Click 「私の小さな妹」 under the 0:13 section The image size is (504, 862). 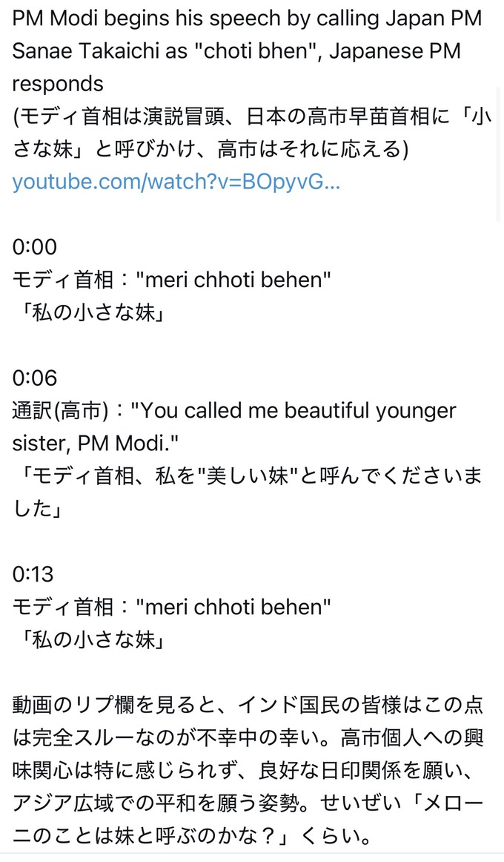90,640
